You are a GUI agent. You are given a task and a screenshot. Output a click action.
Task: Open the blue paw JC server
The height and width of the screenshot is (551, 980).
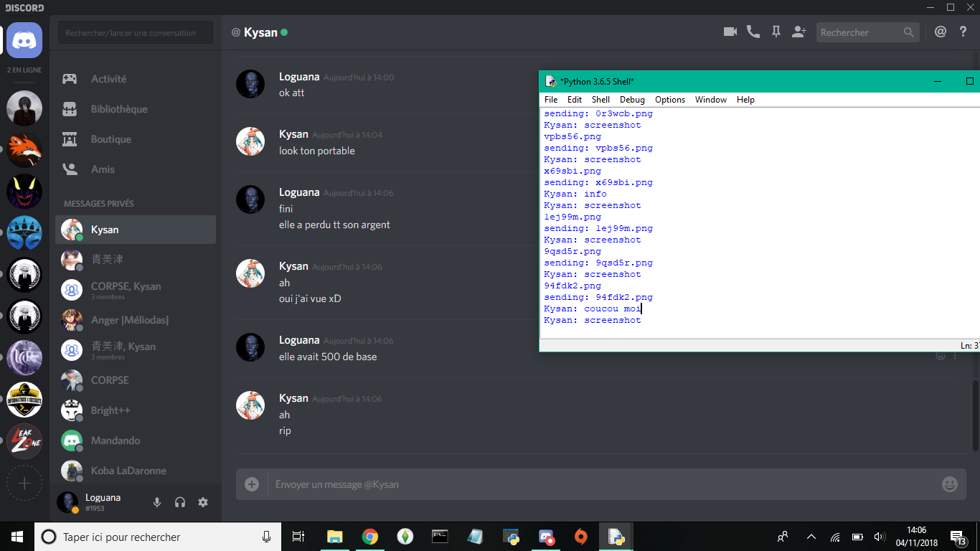24,233
